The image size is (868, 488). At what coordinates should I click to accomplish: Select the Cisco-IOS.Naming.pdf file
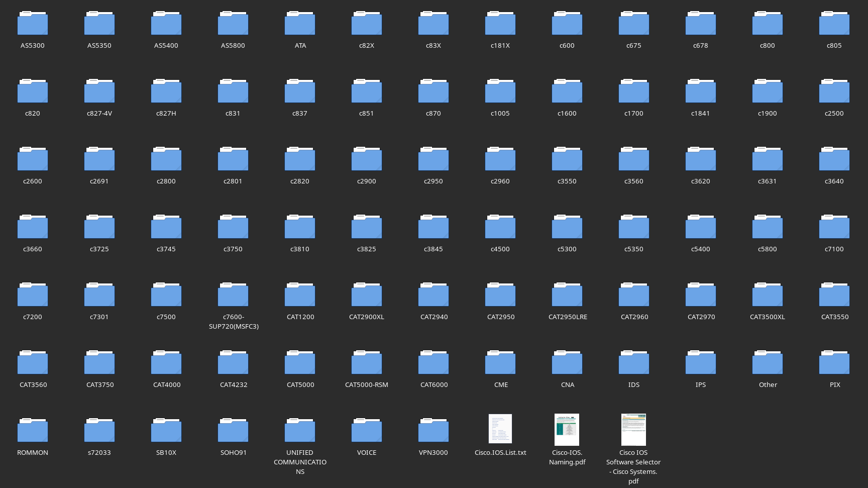point(567,429)
